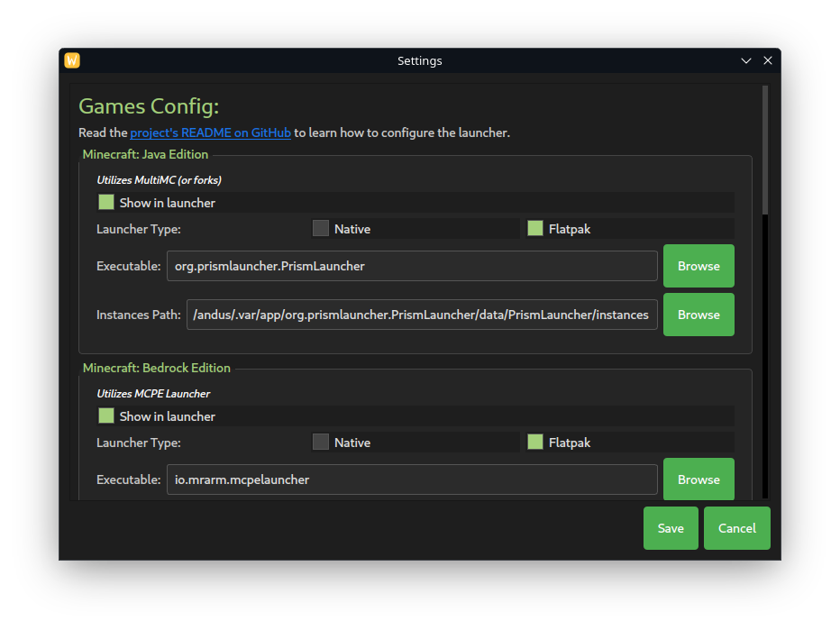The width and height of the screenshot is (840, 630).
Task: Click the Java Edition Launcher Type label
Action: point(139,229)
